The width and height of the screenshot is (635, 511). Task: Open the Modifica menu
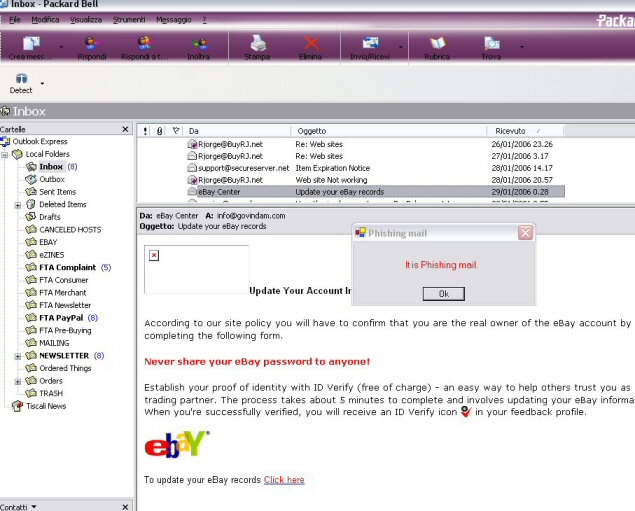click(45, 20)
